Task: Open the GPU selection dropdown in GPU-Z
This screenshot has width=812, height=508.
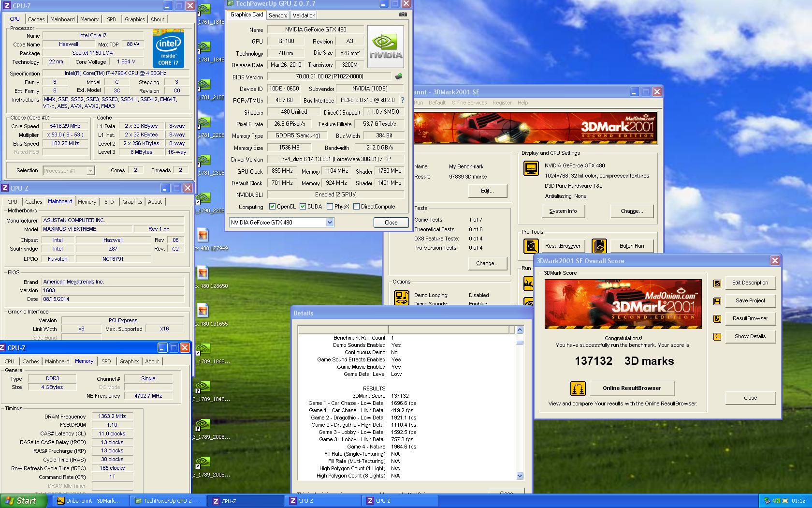Action: click(330, 223)
